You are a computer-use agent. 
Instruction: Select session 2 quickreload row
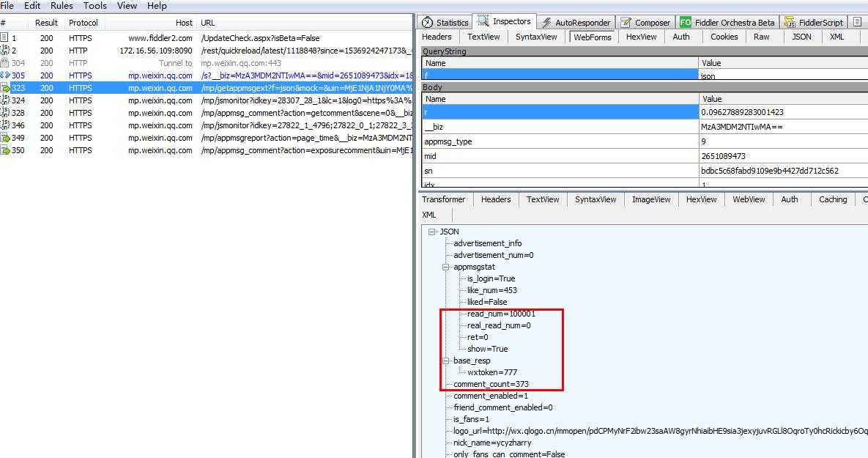coord(207,51)
